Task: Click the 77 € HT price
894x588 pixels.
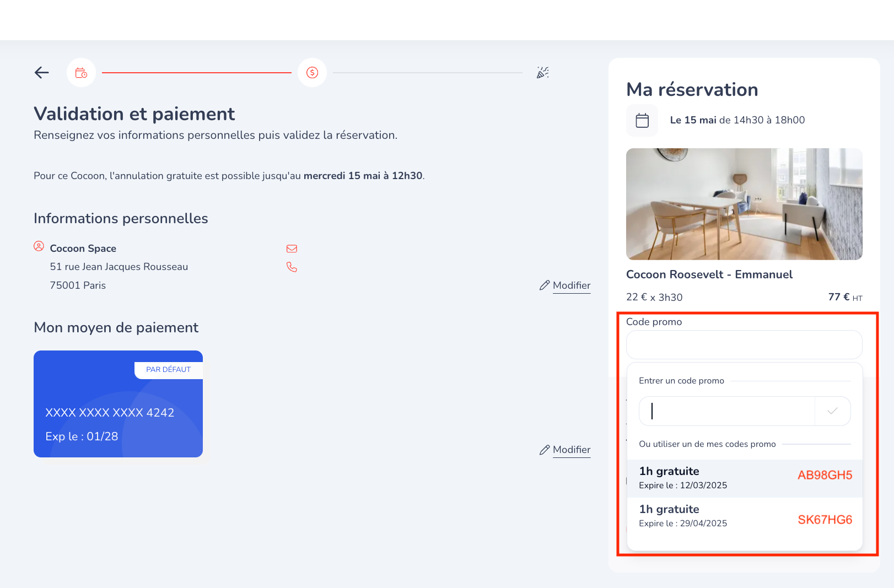Action: (845, 297)
